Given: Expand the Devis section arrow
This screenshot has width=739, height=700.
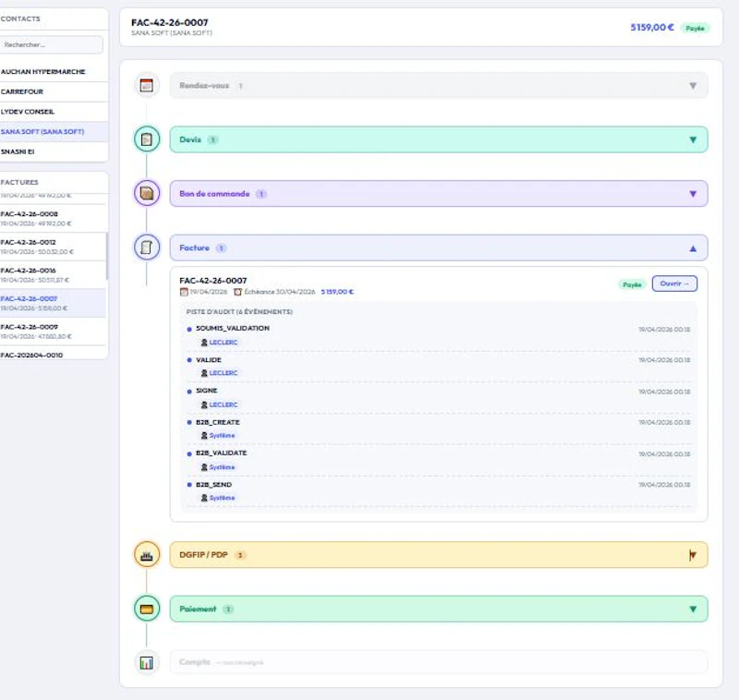Looking at the screenshot, I should tap(693, 139).
